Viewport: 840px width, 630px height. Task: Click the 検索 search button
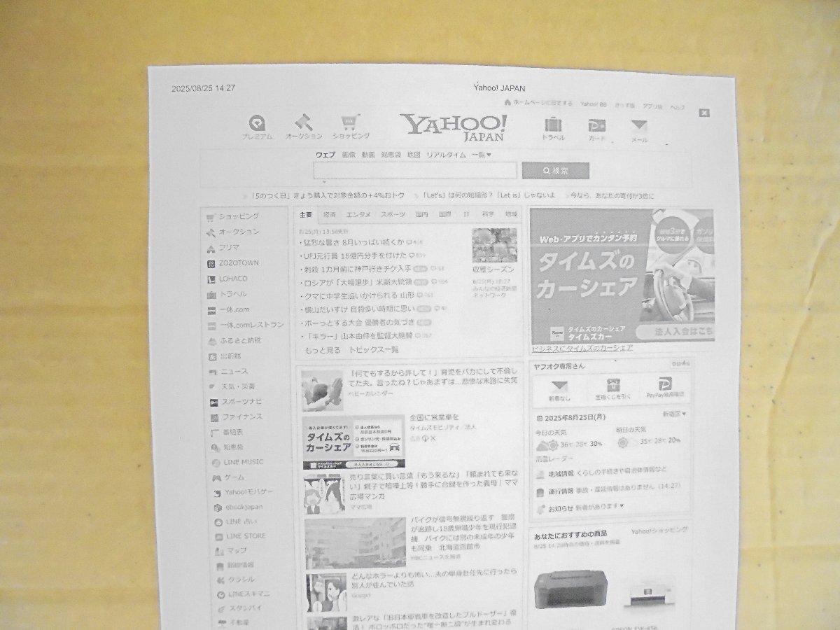(x=556, y=171)
